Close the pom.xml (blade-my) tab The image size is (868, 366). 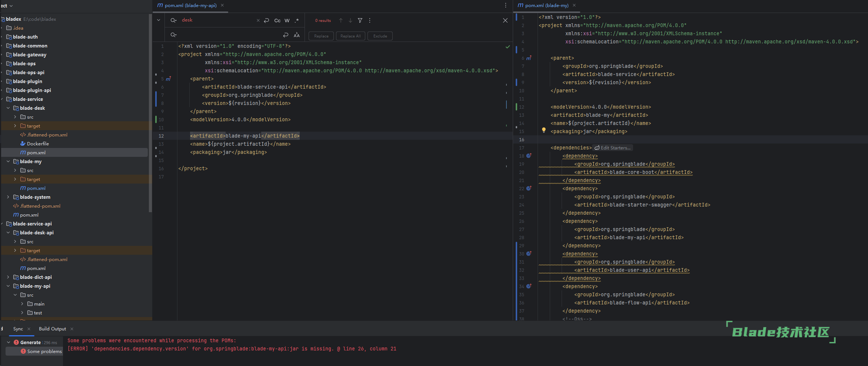[x=574, y=5]
